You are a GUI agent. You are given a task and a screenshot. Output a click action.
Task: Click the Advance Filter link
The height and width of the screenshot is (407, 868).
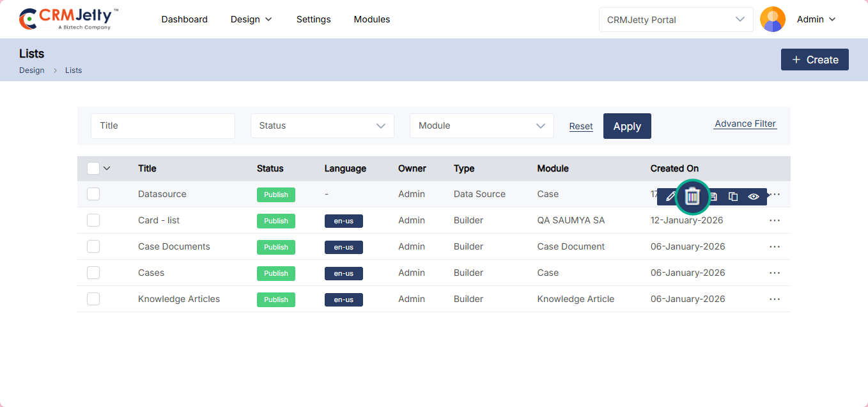point(745,124)
